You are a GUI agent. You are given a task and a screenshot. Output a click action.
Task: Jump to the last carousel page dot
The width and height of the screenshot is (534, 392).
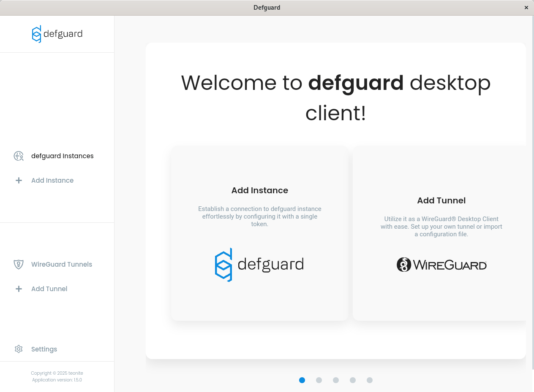click(x=370, y=380)
